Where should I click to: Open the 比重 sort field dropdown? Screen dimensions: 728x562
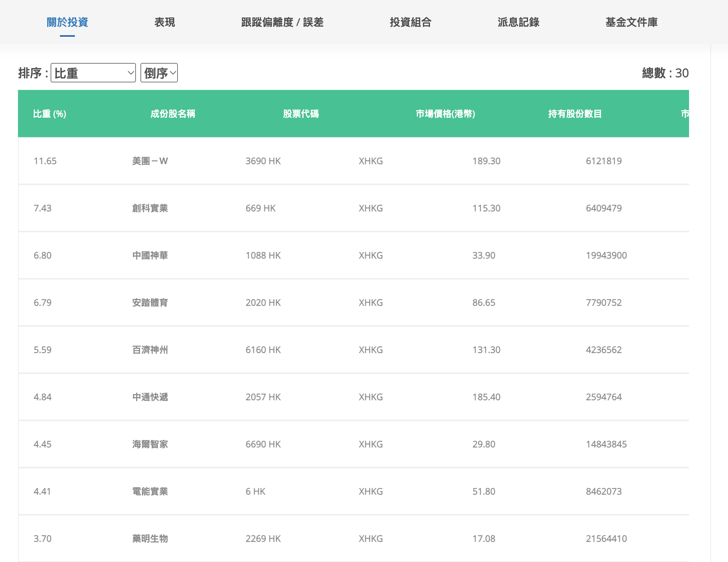(93, 73)
